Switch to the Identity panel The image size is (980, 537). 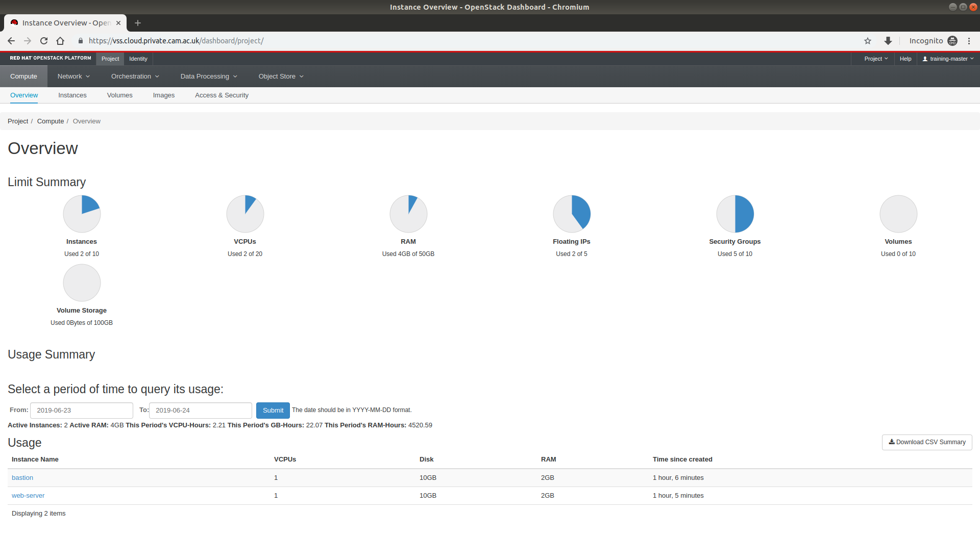pos(138,59)
